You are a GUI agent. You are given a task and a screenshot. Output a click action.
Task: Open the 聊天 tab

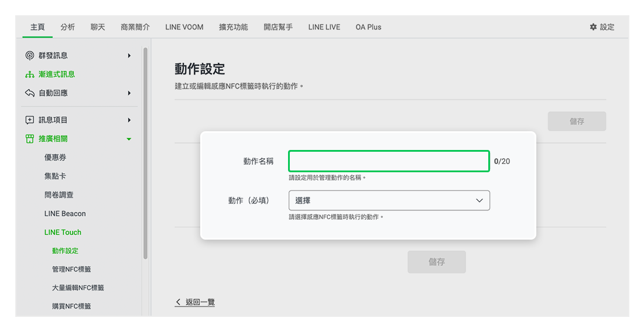click(x=98, y=27)
